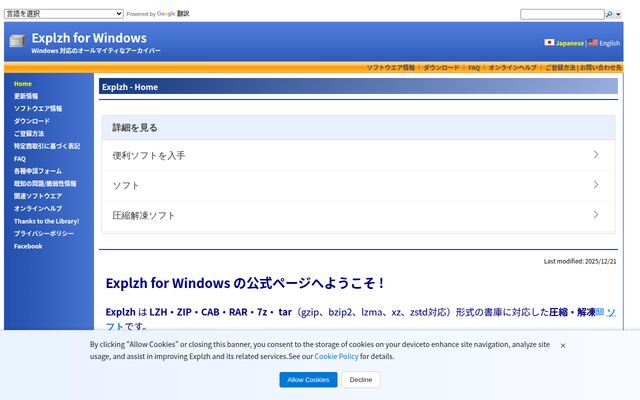
Task: Click the top search input field
Action: pyautogui.click(x=562, y=14)
